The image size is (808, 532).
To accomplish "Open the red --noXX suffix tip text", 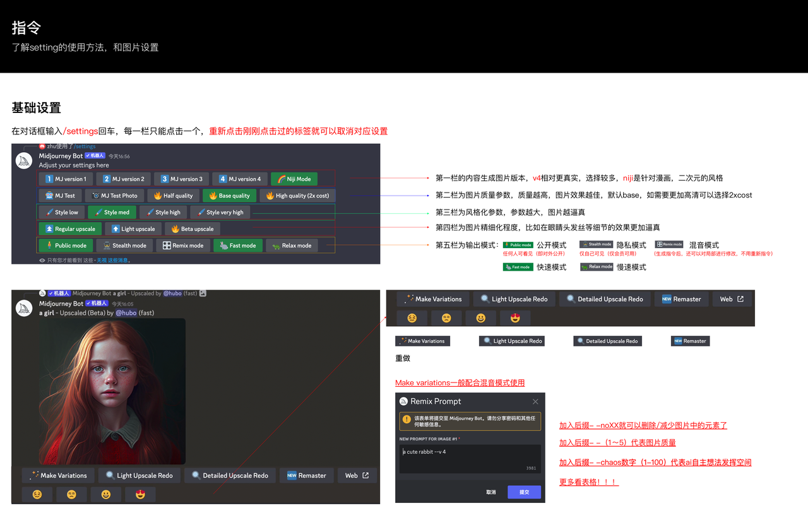I will click(643, 425).
